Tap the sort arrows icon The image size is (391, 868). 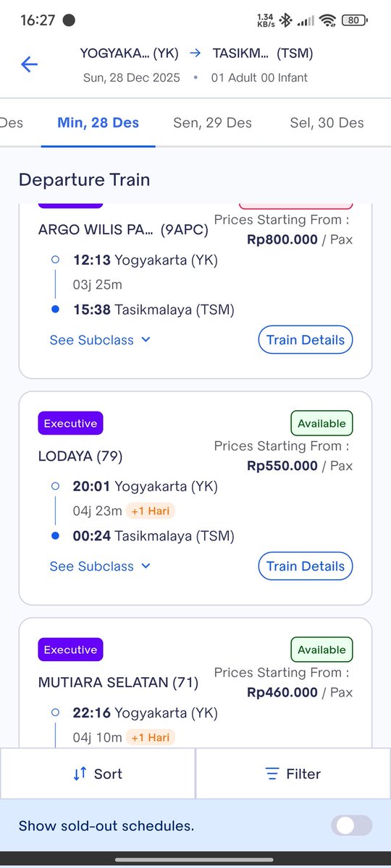click(x=80, y=774)
